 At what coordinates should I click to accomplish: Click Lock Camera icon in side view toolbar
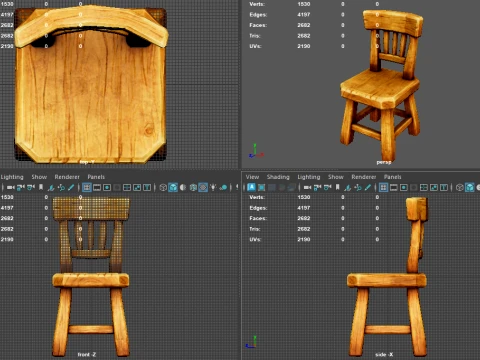coord(317,187)
